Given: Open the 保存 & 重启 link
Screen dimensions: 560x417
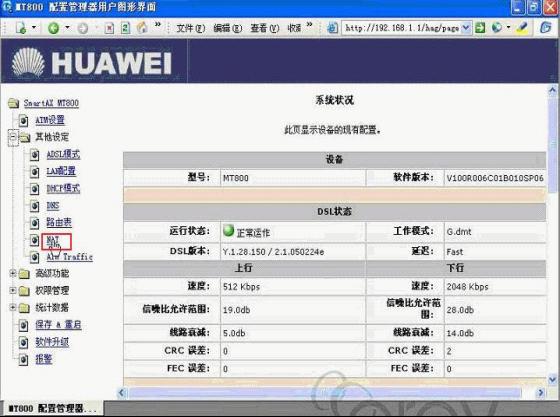Looking at the screenshot, I should pos(58,325).
